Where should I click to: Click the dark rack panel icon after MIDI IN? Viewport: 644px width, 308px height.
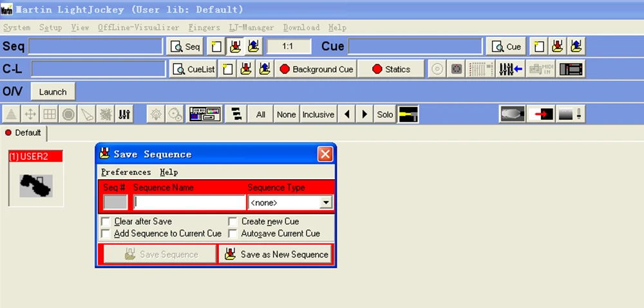click(571, 69)
